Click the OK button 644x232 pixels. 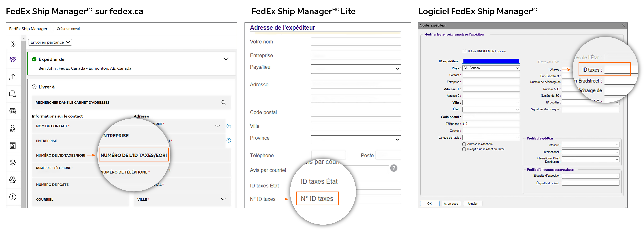point(430,204)
